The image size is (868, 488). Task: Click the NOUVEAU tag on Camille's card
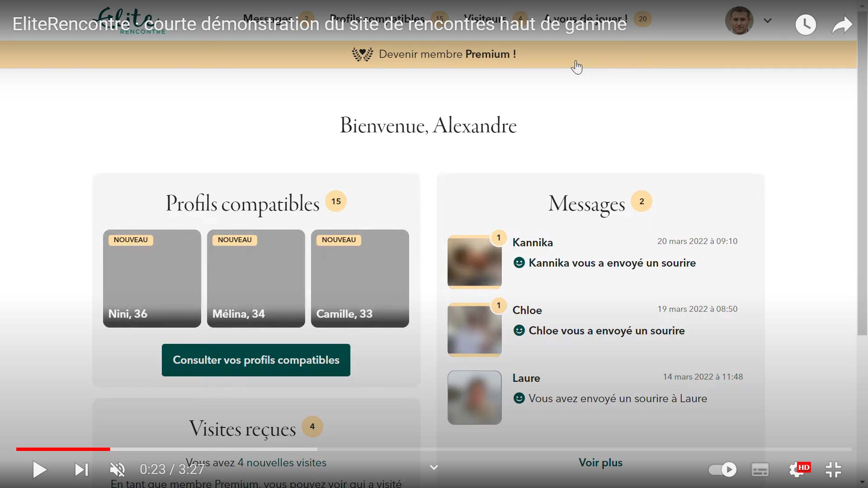pyautogui.click(x=339, y=240)
